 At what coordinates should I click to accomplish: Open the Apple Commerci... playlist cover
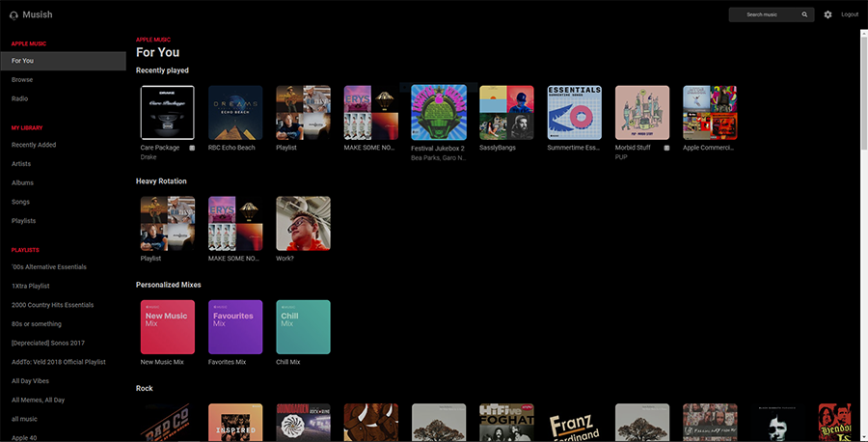click(710, 113)
